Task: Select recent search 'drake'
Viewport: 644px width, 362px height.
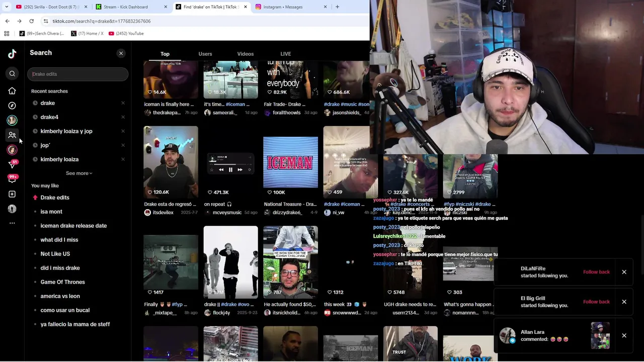Action: 48,103
